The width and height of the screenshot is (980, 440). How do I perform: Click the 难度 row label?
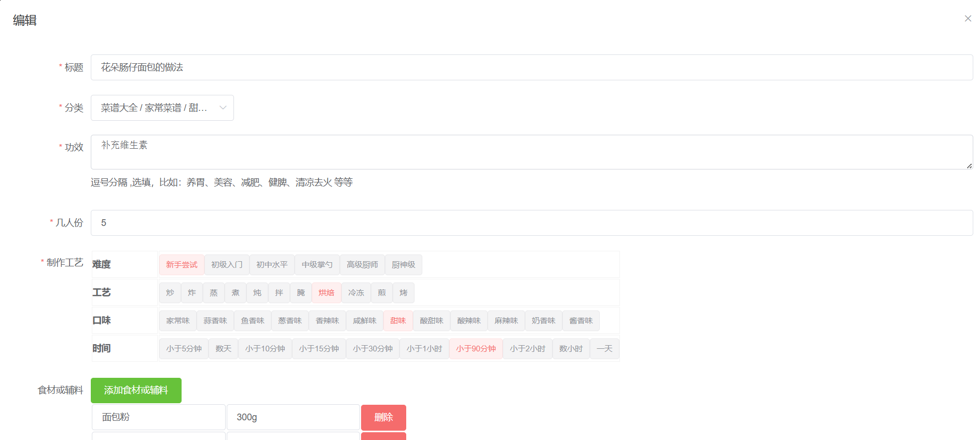click(102, 264)
